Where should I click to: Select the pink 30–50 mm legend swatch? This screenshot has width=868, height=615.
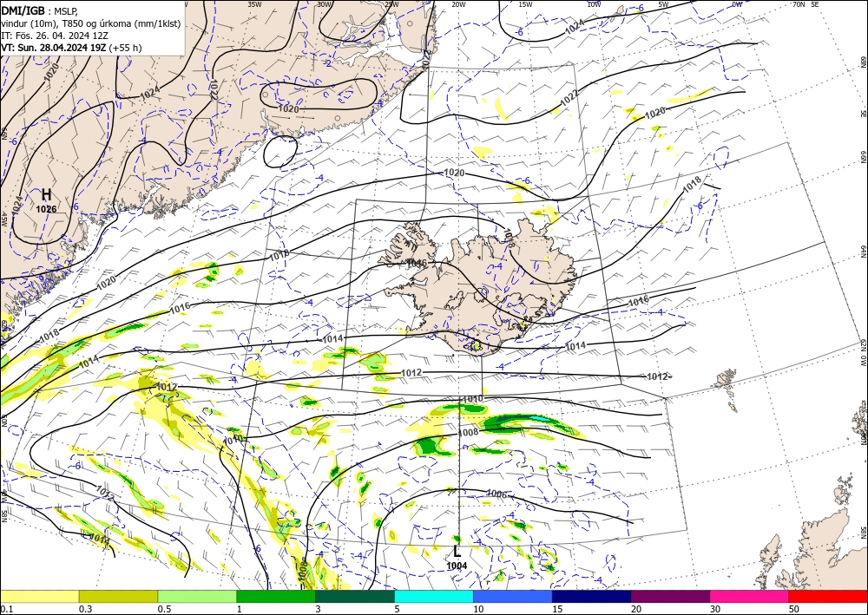pos(750,596)
